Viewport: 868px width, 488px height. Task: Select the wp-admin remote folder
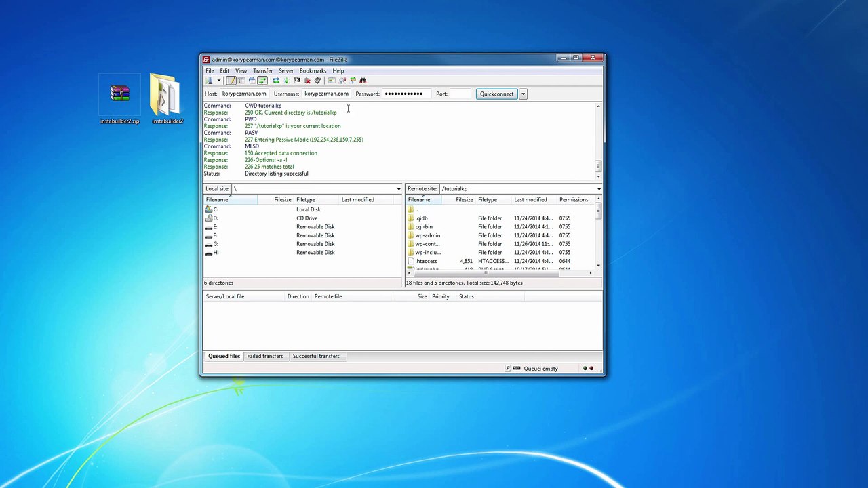[x=500, y=236]
